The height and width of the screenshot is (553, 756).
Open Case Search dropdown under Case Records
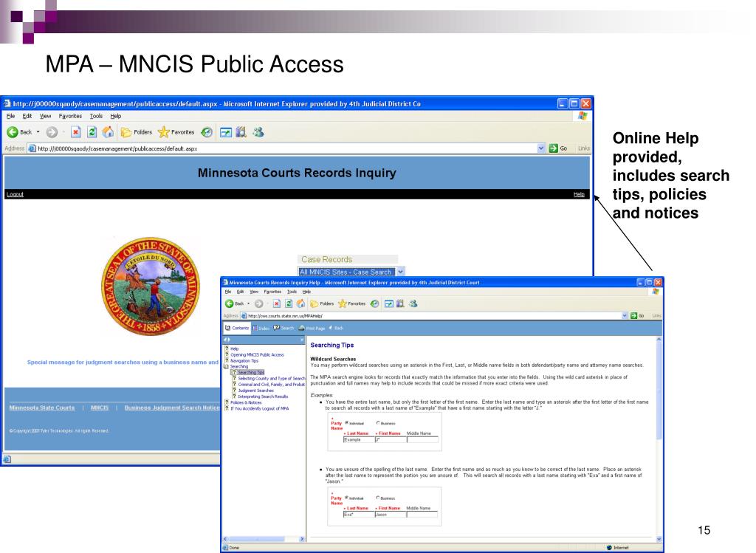pos(400,272)
